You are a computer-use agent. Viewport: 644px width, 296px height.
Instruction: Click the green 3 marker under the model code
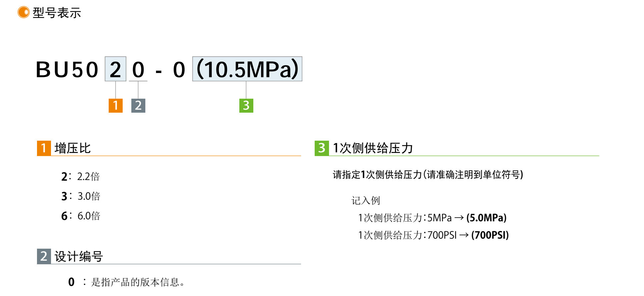click(x=246, y=105)
